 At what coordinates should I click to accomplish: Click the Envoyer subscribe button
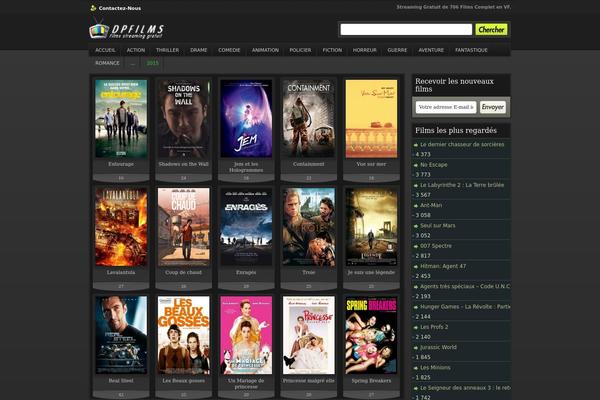pos(493,107)
